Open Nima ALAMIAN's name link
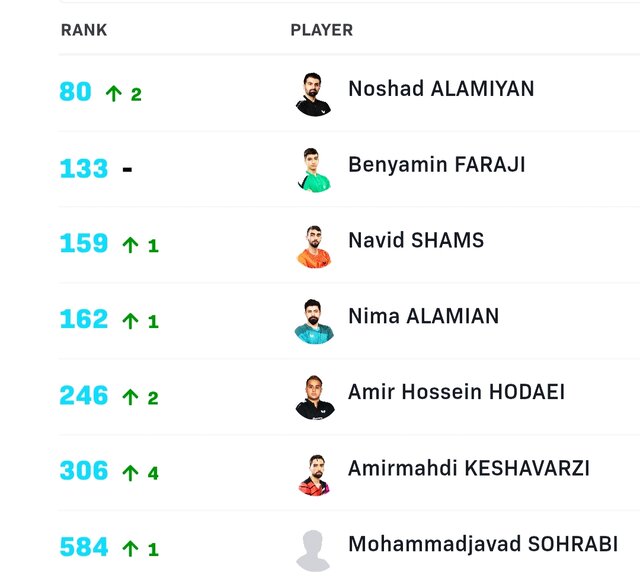This screenshot has width=640, height=585. pos(423,316)
